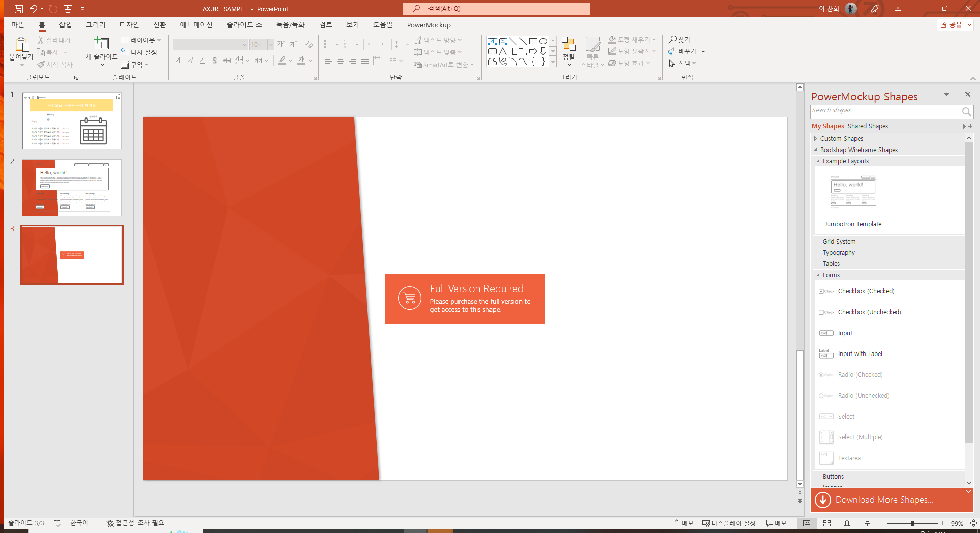Click the zoom slider handle
Image resolution: width=980 pixels, height=533 pixels.
(912, 523)
